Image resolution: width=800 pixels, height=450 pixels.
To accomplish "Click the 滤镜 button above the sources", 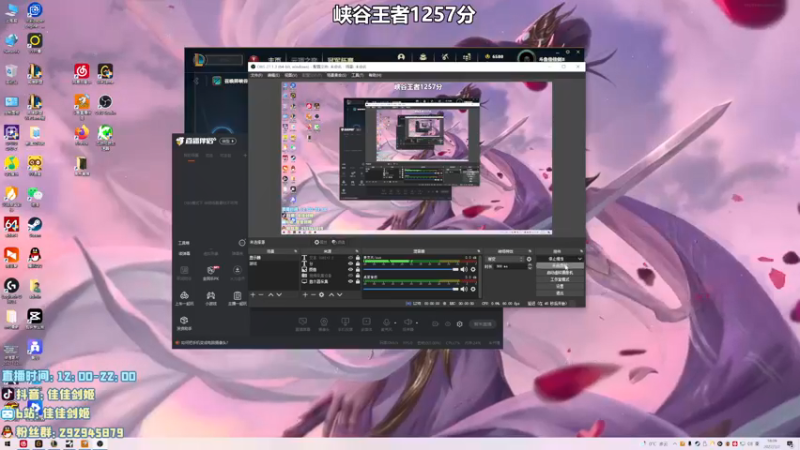I will pyautogui.click(x=338, y=242).
